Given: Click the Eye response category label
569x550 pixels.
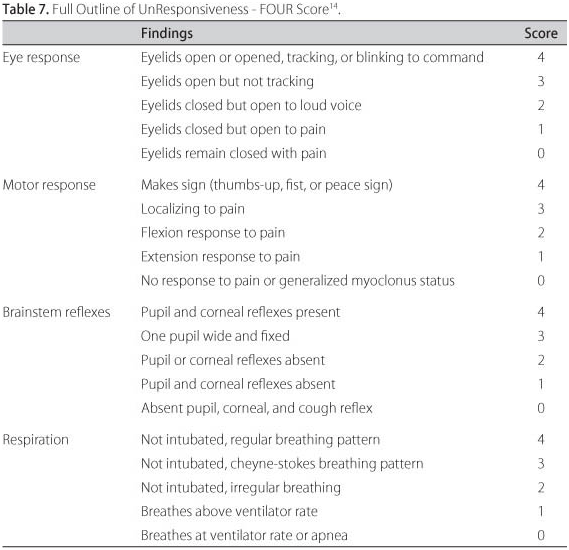Looking at the screenshot, I should (x=41, y=57).
